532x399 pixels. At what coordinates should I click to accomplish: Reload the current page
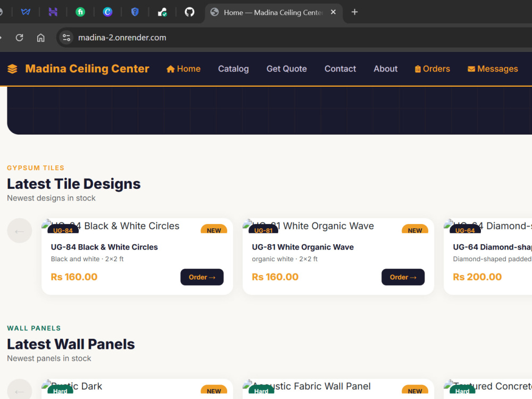click(x=19, y=37)
